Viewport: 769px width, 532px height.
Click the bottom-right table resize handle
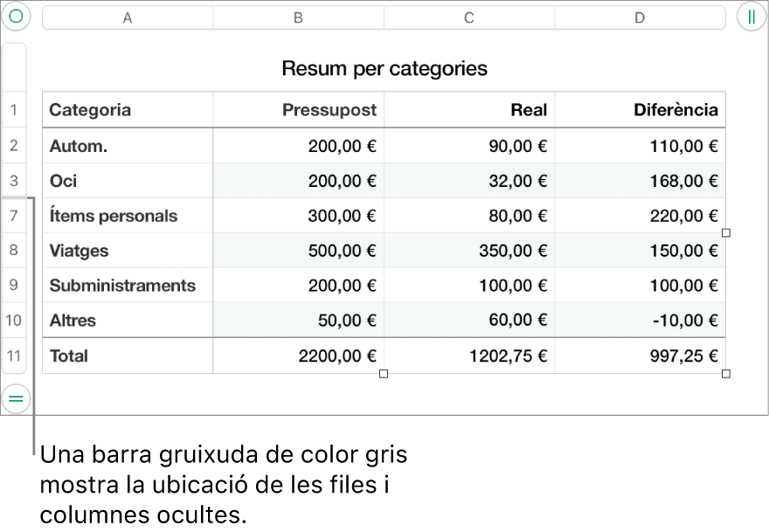(x=726, y=374)
